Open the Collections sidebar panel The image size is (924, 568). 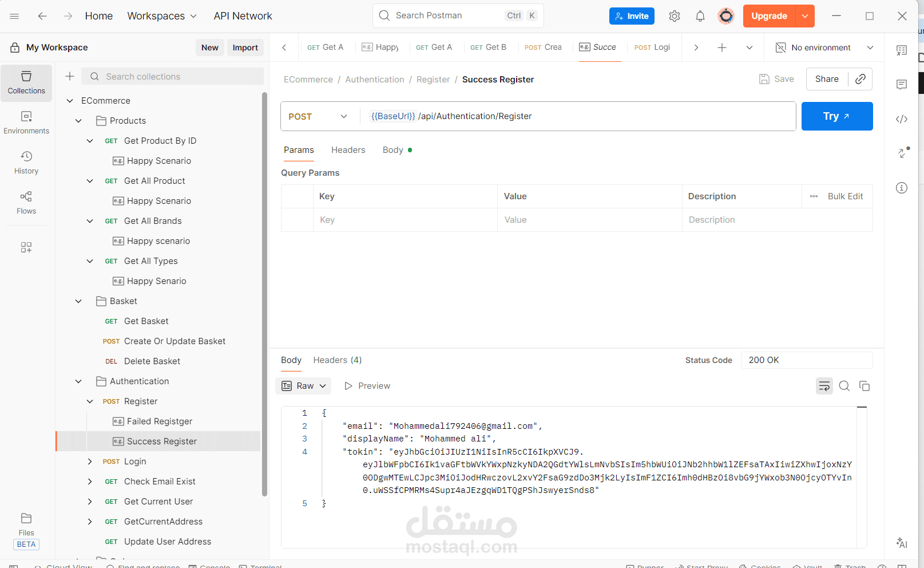tap(26, 83)
